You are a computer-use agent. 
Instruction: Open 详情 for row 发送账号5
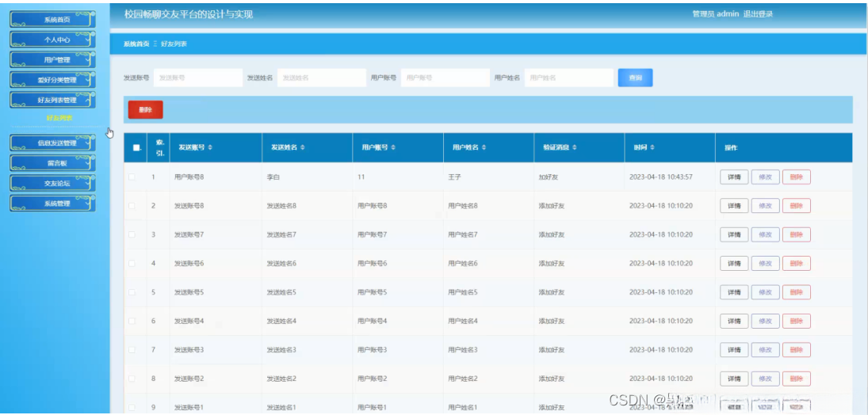coord(734,292)
